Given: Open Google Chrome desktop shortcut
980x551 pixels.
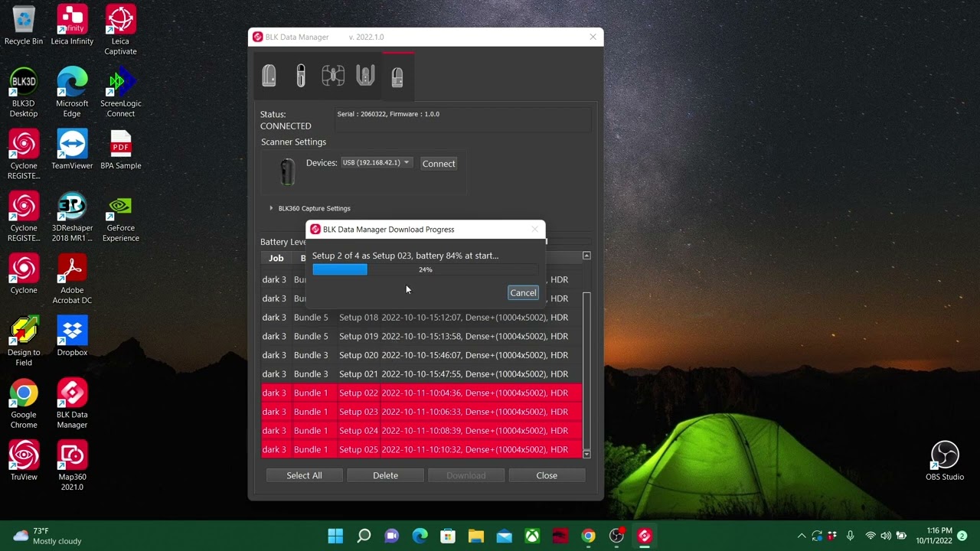Looking at the screenshot, I should click(x=24, y=403).
